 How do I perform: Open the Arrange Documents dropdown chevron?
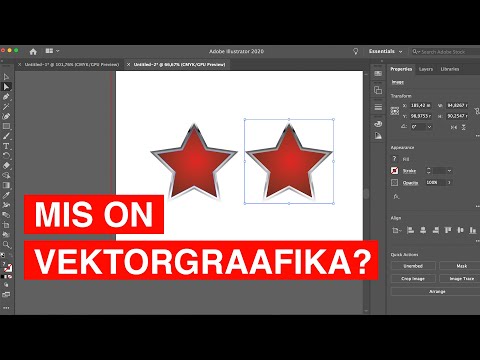[57, 51]
